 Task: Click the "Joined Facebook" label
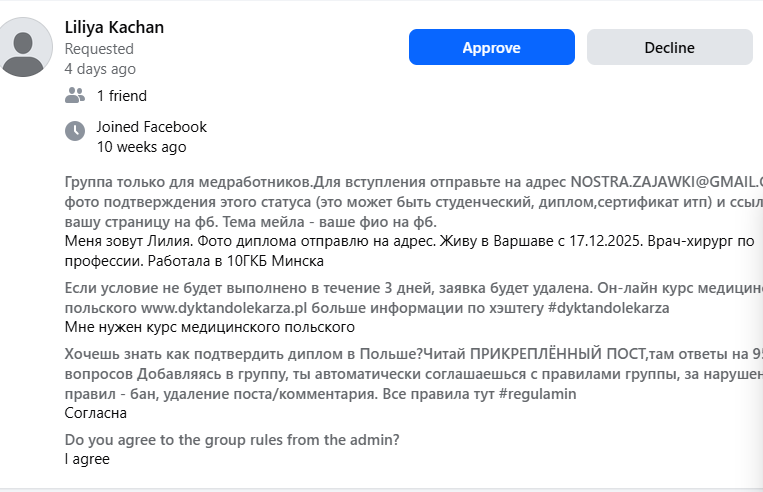[x=151, y=127]
